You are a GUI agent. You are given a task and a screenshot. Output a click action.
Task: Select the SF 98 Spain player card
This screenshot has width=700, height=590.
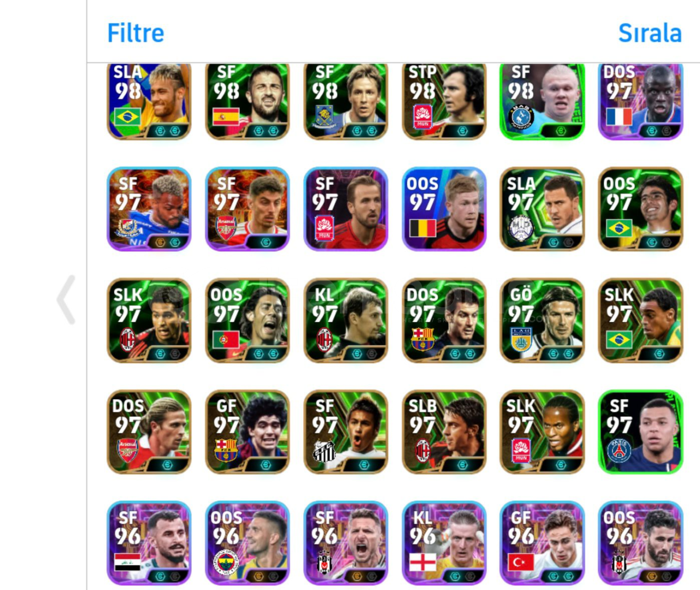(248, 101)
